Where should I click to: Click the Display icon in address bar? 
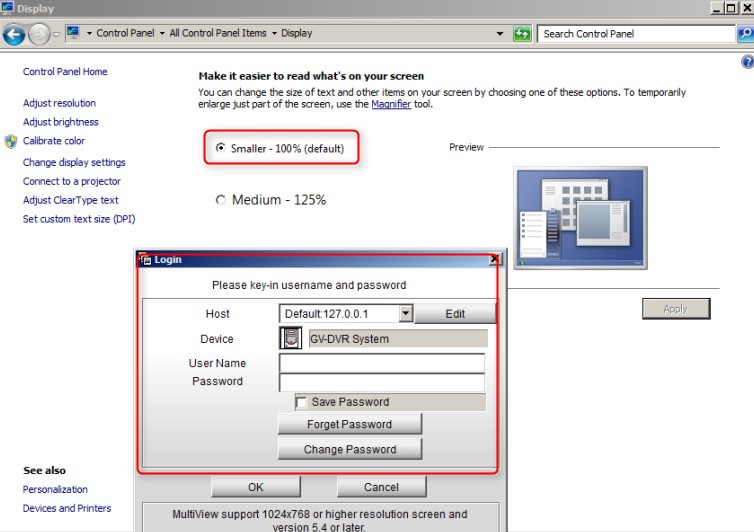73,33
